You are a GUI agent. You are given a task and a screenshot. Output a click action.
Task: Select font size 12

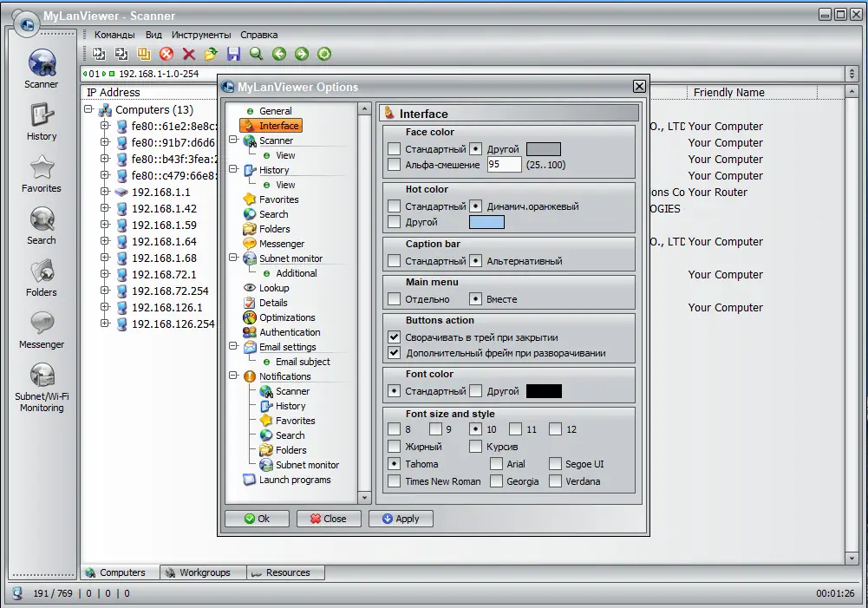pyautogui.click(x=555, y=429)
